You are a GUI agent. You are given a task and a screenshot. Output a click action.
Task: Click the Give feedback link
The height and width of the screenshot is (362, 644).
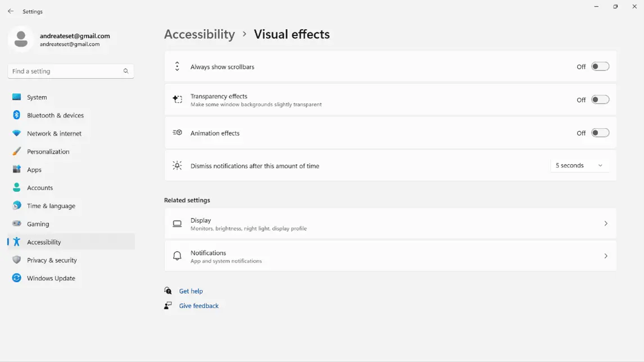pos(199,306)
